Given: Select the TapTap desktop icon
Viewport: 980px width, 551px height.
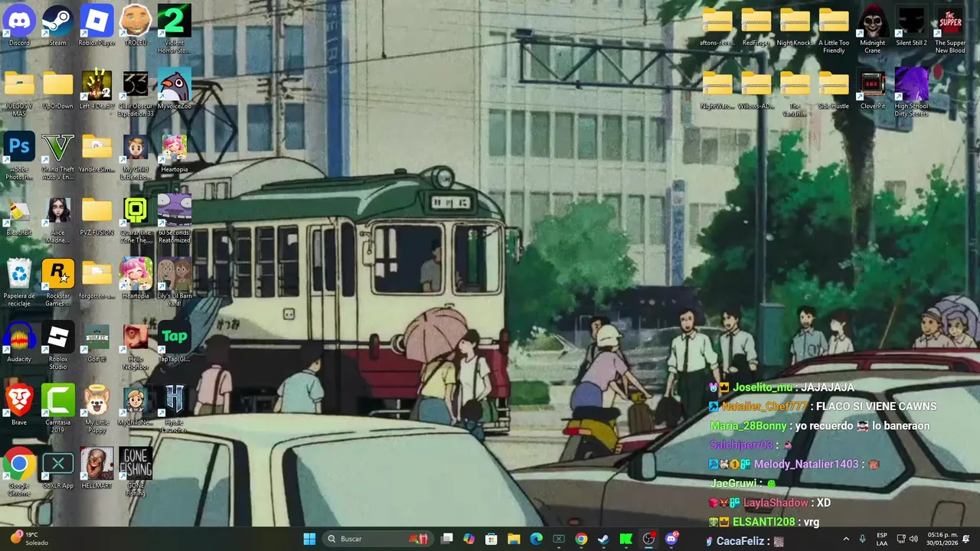Looking at the screenshot, I should point(174,343).
